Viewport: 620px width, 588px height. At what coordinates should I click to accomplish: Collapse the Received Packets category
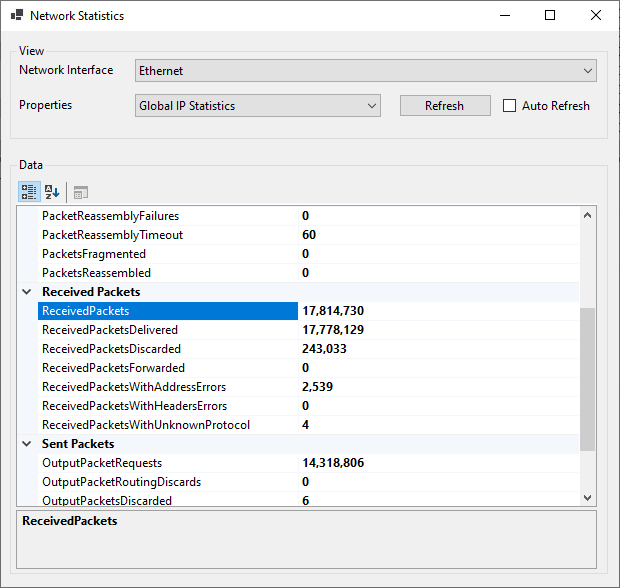26,292
